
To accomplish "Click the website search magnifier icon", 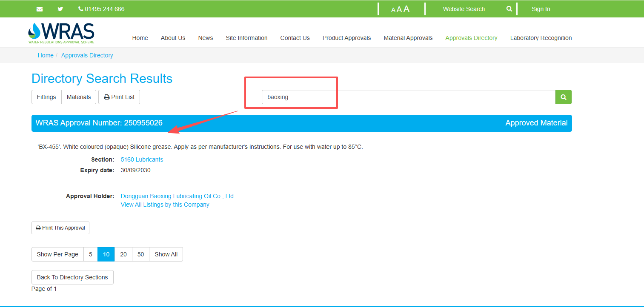I will [509, 9].
